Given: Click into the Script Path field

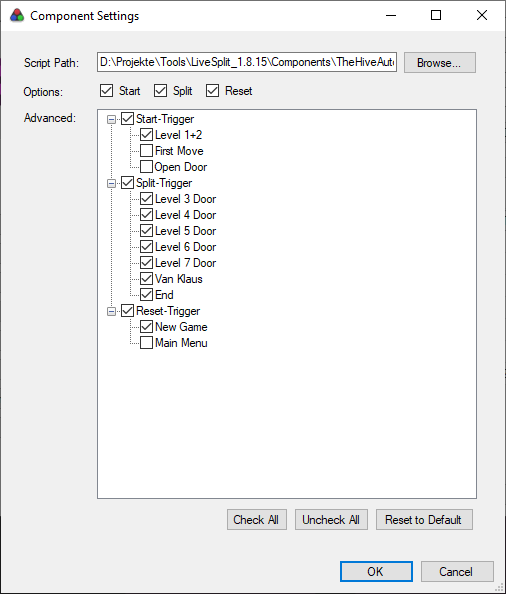Looking at the screenshot, I should (x=247, y=62).
